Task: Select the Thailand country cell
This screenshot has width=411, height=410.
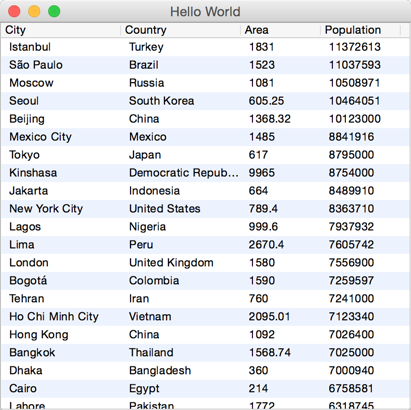Action: click(x=151, y=353)
